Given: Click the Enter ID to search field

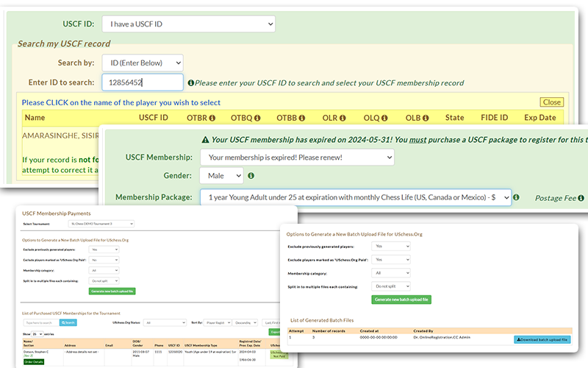Looking at the screenshot, I should [x=142, y=83].
